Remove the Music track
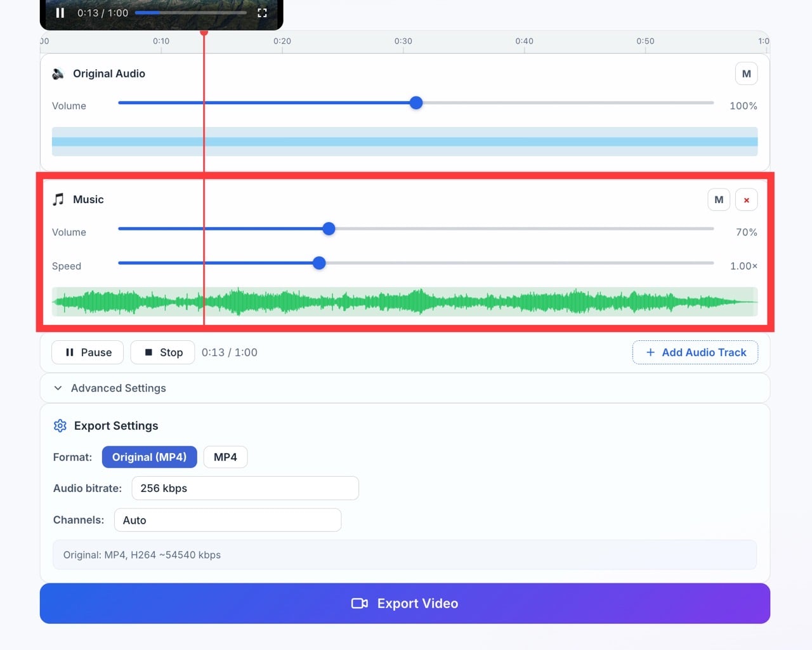 747,200
